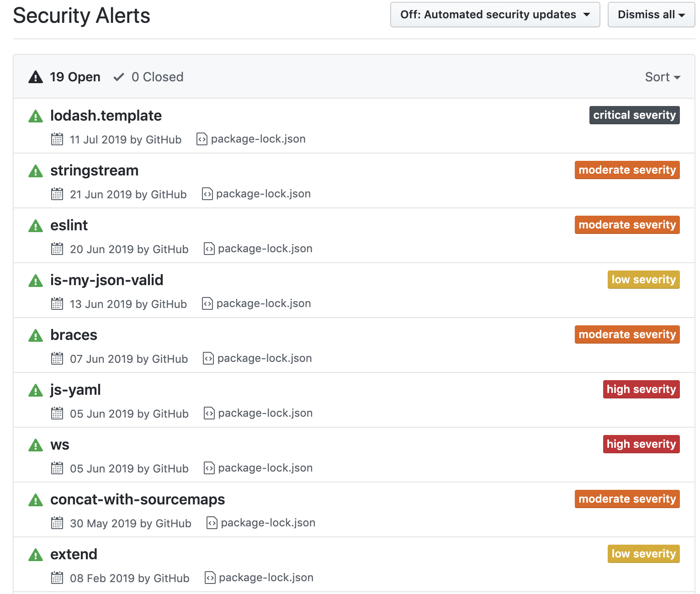
Task: Click the calendar icon beside 07 Jun 2019
Action: pos(57,358)
